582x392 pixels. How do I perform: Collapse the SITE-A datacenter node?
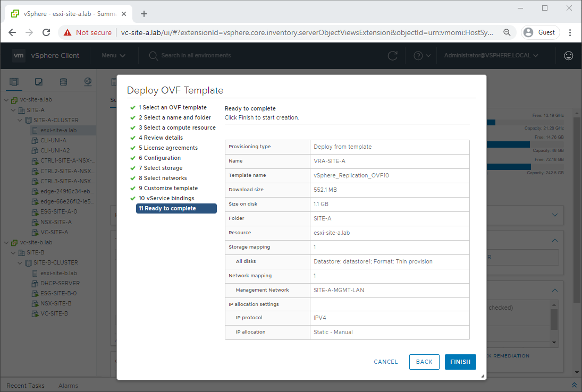point(13,110)
